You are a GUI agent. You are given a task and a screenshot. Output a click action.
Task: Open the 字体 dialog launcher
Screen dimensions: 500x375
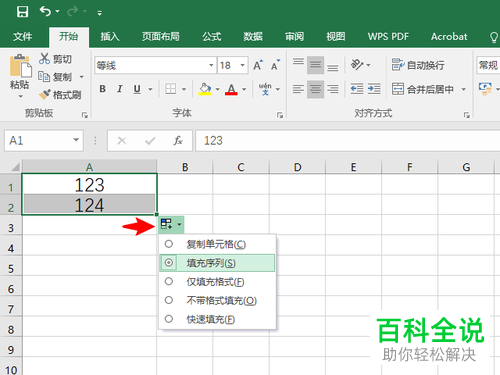(x=280, y=115)
